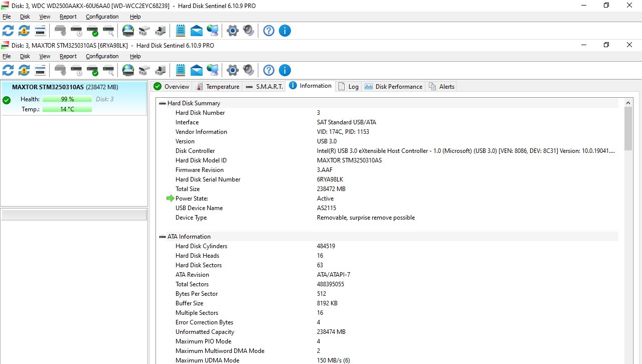
Task: Click the refresh icon in the MAXTOR window toolbar
Action: (8, 70)
